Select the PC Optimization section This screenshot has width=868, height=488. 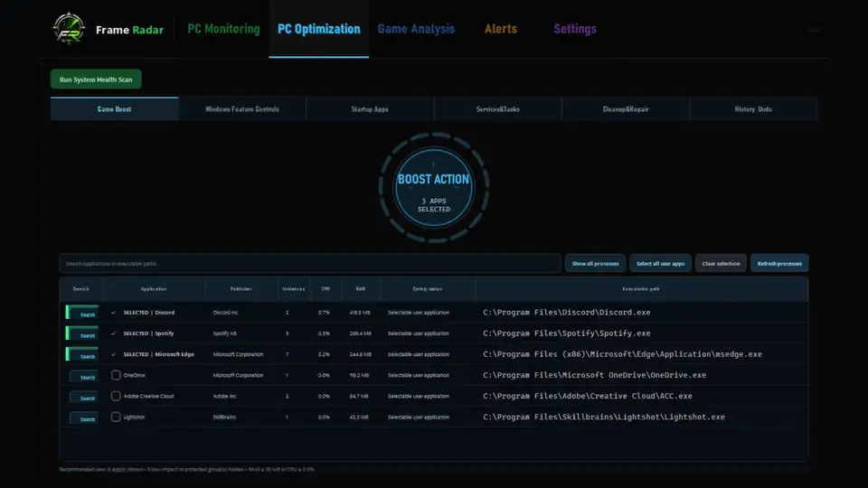(319, 29)
